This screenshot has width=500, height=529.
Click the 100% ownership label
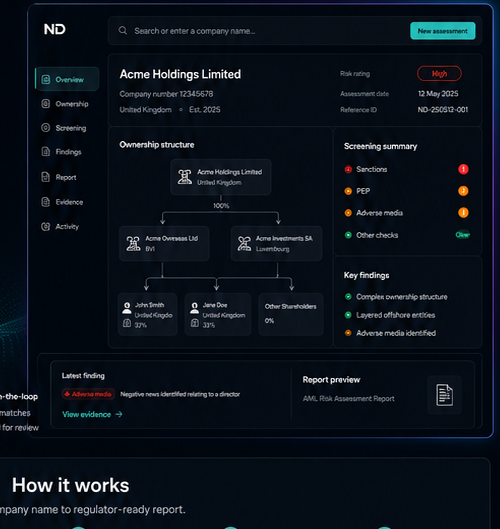tap(221, 205)
